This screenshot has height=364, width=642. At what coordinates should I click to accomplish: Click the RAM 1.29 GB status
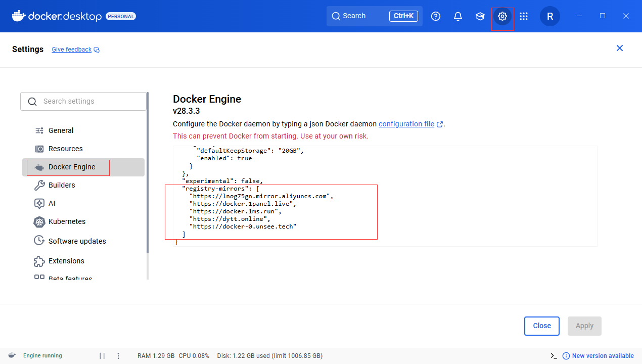point(156,356)
